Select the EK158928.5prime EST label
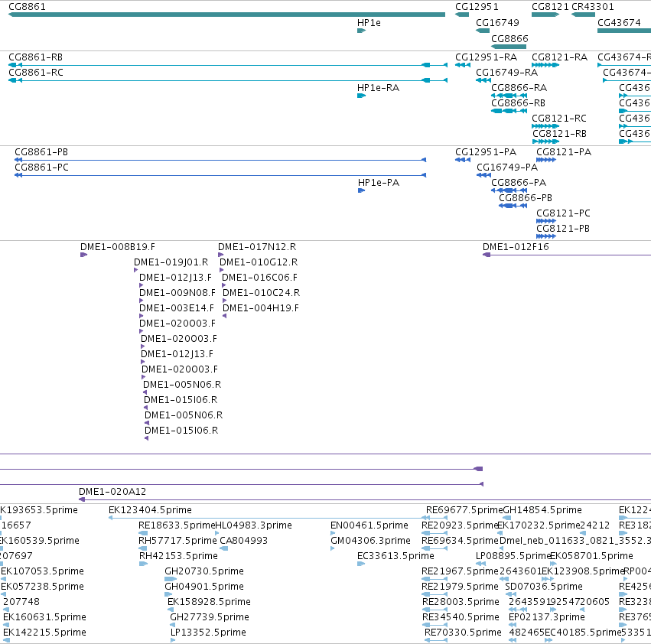Screen dimensions: 651x644 pos(210,602)
